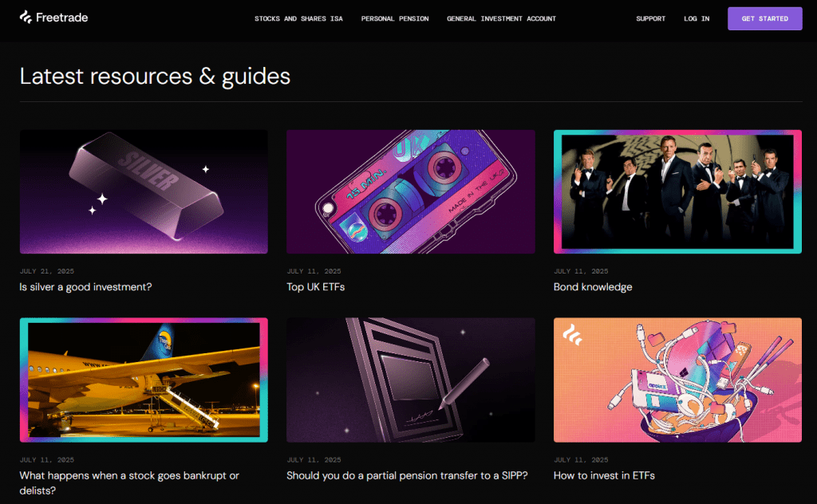This screenshot has height=504, width=817.
Task: Open the noodle bowl ETFs thumbnail
Action: coord(677,380)
